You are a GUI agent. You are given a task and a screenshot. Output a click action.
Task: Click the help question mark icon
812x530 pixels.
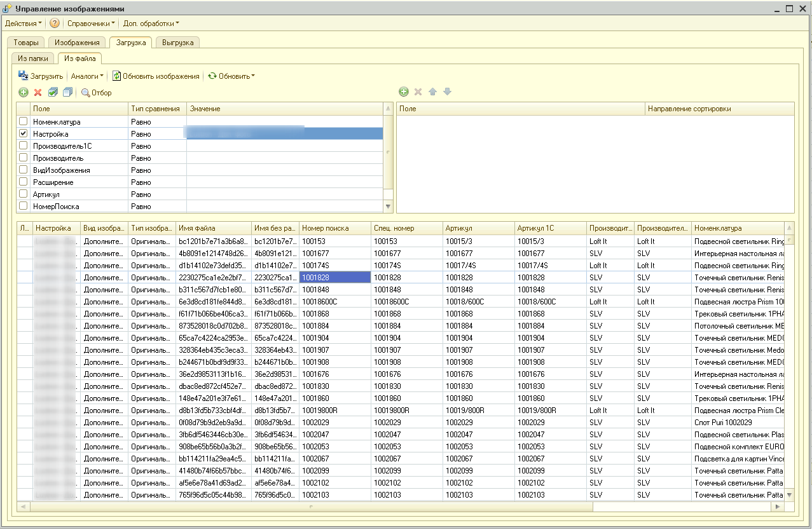pos(55,24)
